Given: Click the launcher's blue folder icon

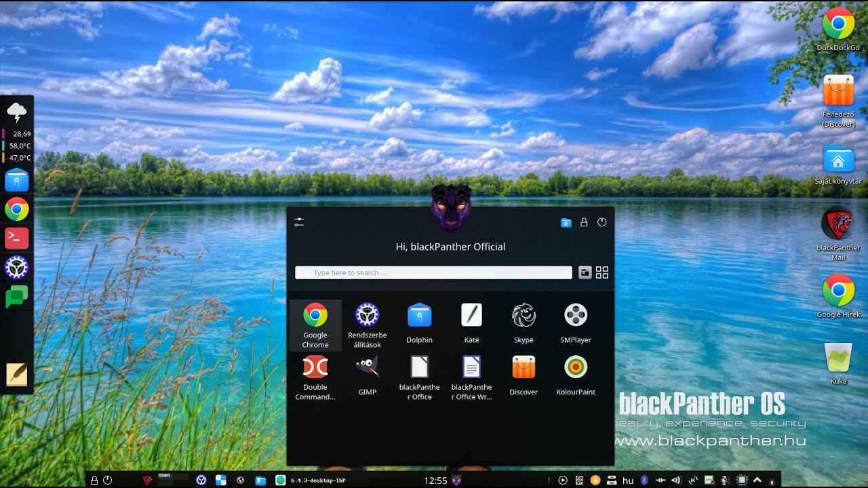Looking at the screenshot, I should click(x=566, y=222).
